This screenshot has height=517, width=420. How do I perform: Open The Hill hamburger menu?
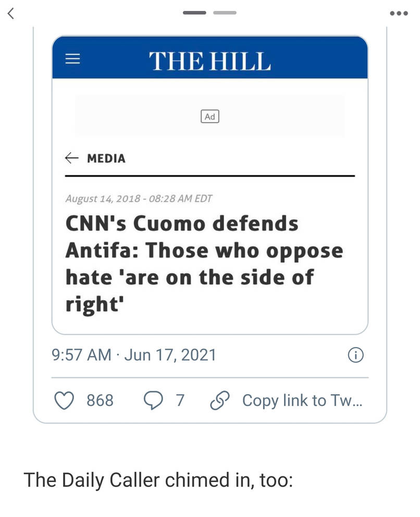click(x=72, y=59)
